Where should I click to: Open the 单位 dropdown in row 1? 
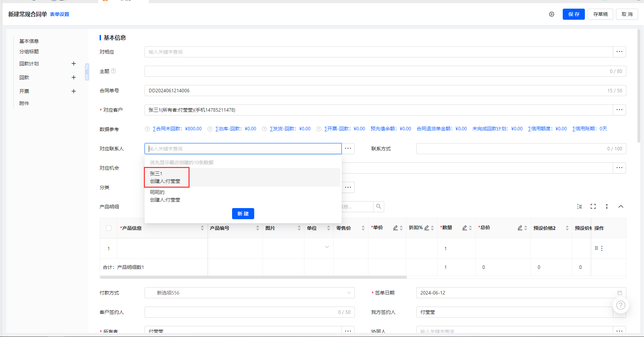(x=327, y=247)
